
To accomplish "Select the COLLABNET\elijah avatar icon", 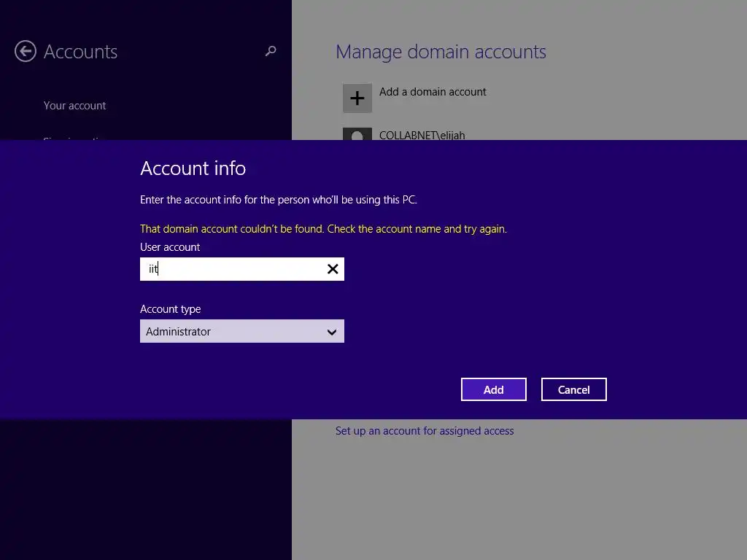I will pyautogui.click(x=357, y=134).
